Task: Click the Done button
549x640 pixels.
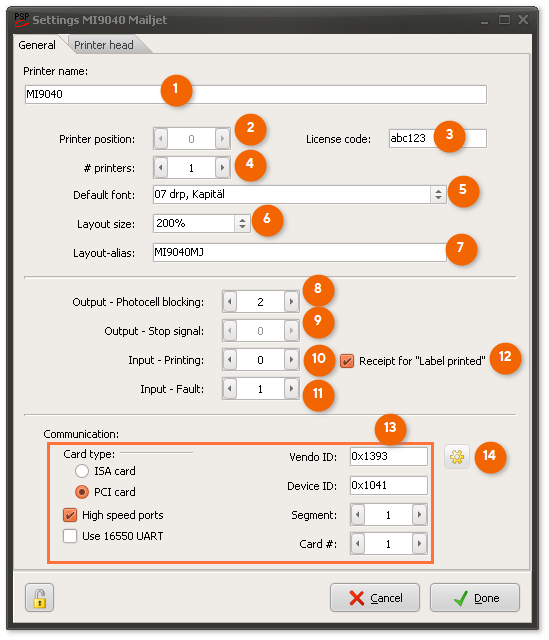Action: coord(475,598)
